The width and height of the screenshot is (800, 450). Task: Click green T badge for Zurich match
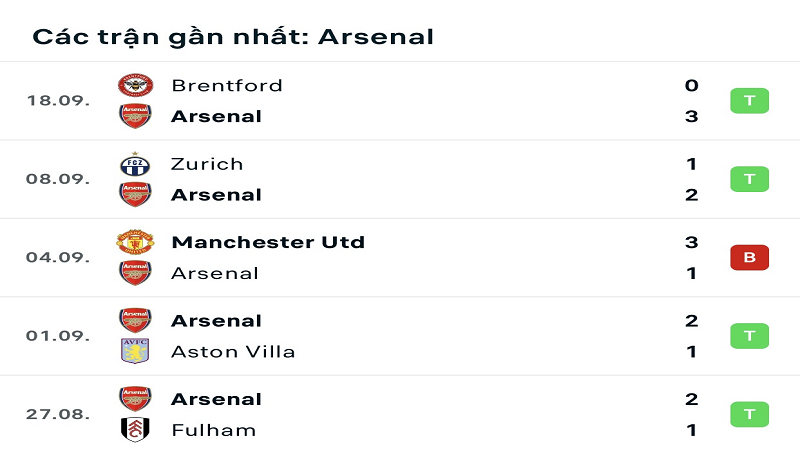(749, 179)
